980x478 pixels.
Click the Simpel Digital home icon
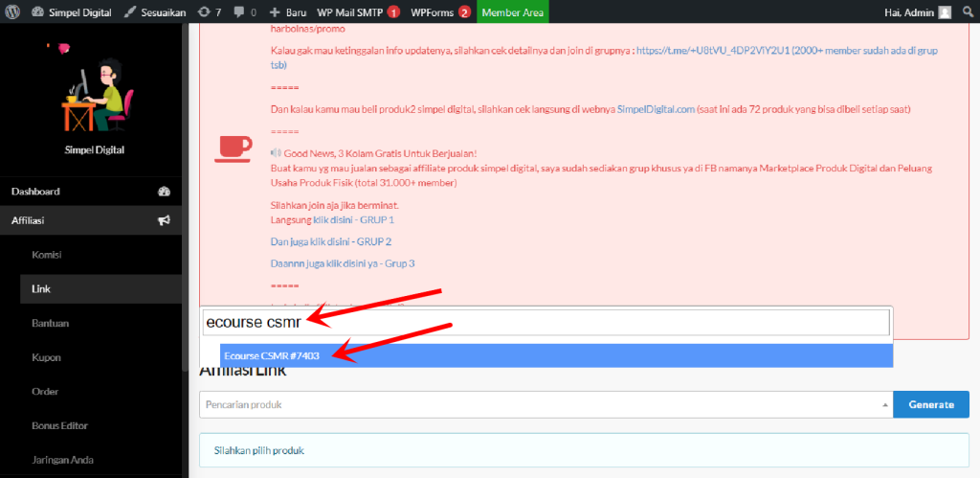[x=37, y=11]
